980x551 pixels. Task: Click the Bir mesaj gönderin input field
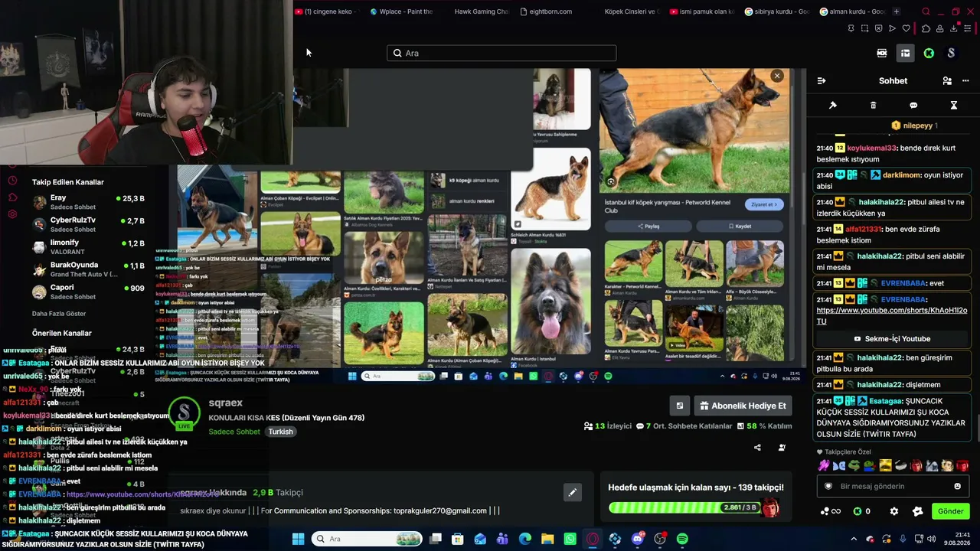893,486
